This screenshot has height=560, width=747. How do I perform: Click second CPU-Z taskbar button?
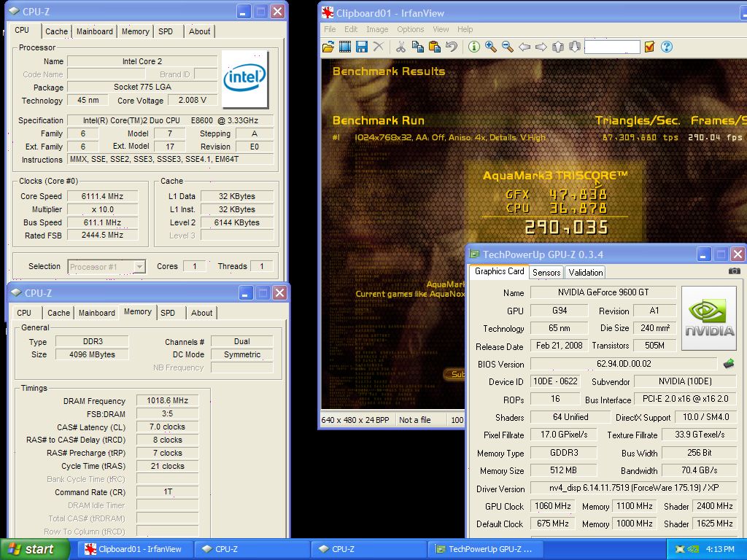coord(369,549)
